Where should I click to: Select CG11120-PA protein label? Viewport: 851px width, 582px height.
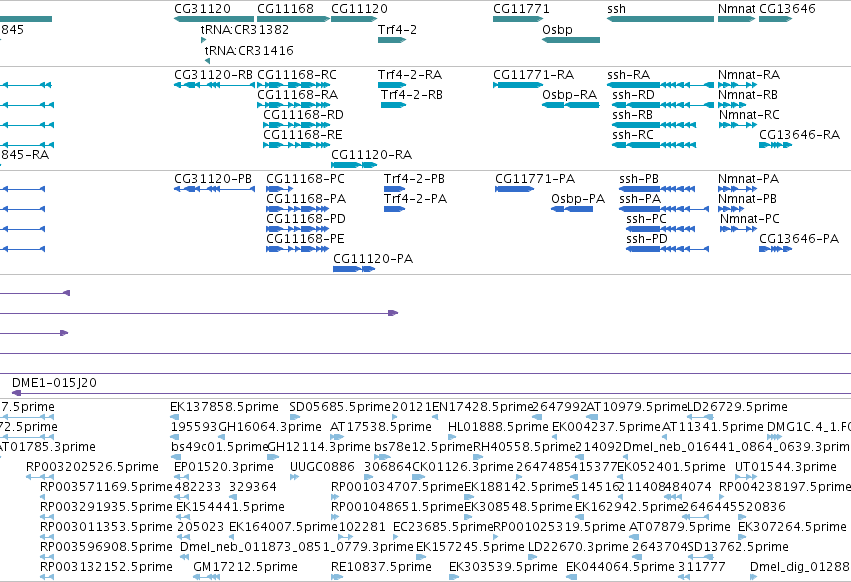[x=373, y=259]
